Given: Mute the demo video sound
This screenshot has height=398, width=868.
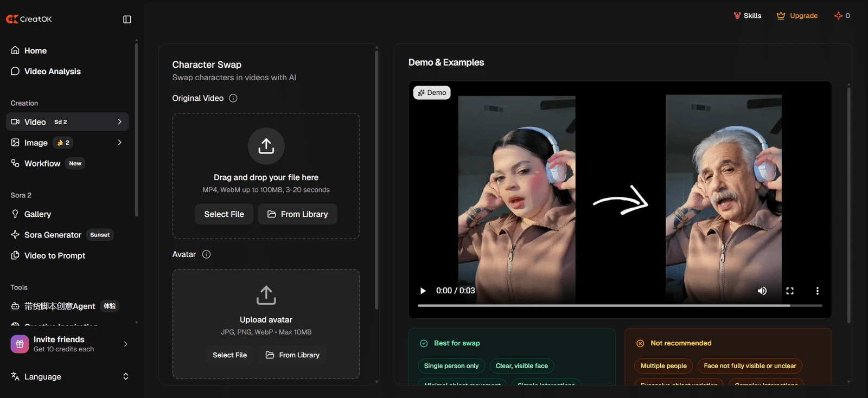Looking at the screenshot, I should coord(762,291).
